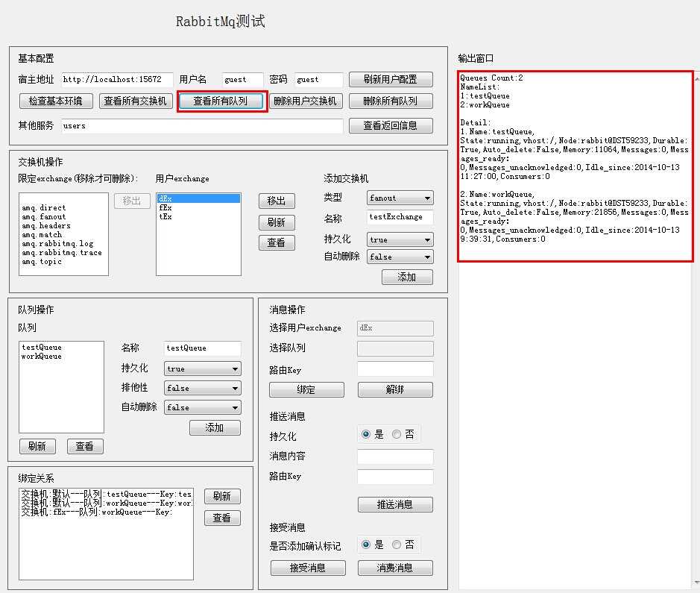Image resolution: width=700 pixels, height=593 pixels.
Task: Open queue 自动删除 false dropdown
Action: [x=202, y=407]
